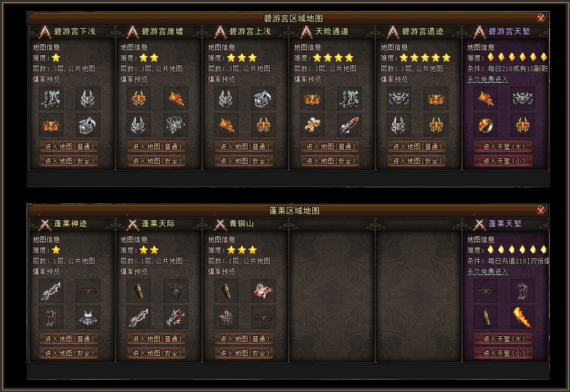Screen dimensions: 570x392
Task: Close the 蓬莱区域地图 window
Action: 541,210
